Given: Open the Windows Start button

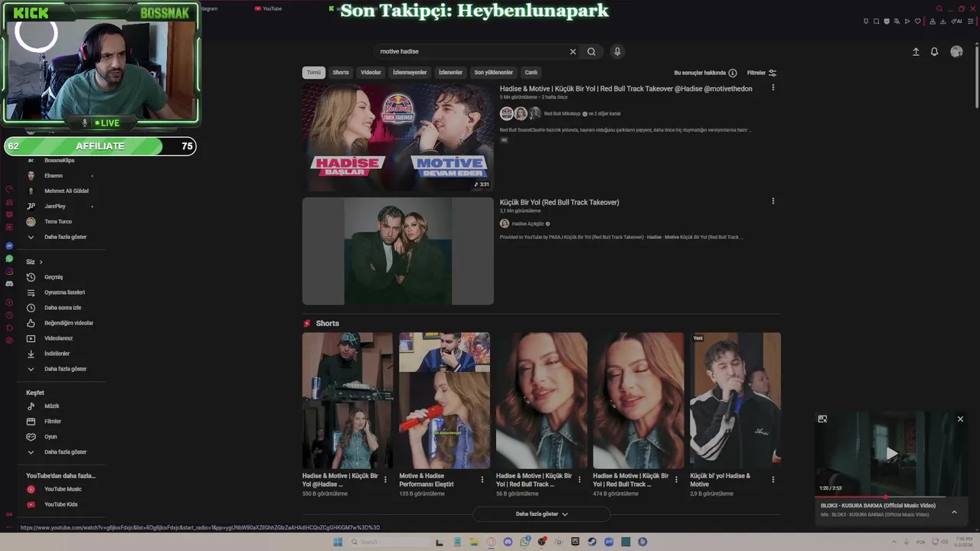Looking at the screenshot, I should (x=338, y=542).
